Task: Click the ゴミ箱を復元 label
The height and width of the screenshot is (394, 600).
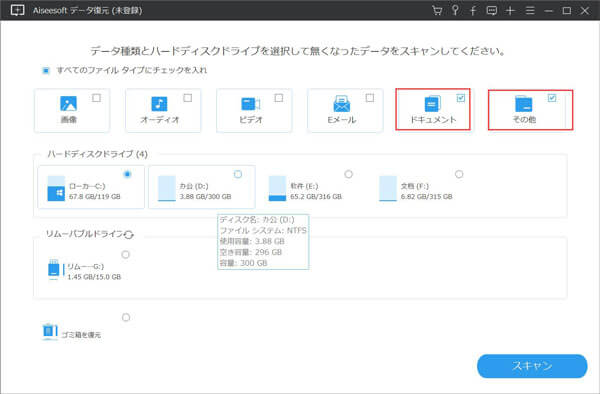Action: coord(81,335)
